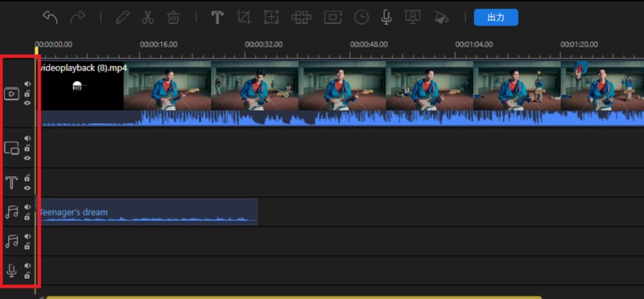Add text with the T toolbar tool
The image size is (644, 299).
pos(217,17)
